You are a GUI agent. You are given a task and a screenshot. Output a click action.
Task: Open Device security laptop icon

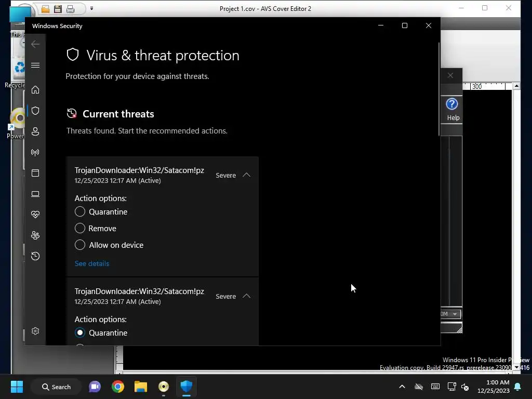pos(35,194)
